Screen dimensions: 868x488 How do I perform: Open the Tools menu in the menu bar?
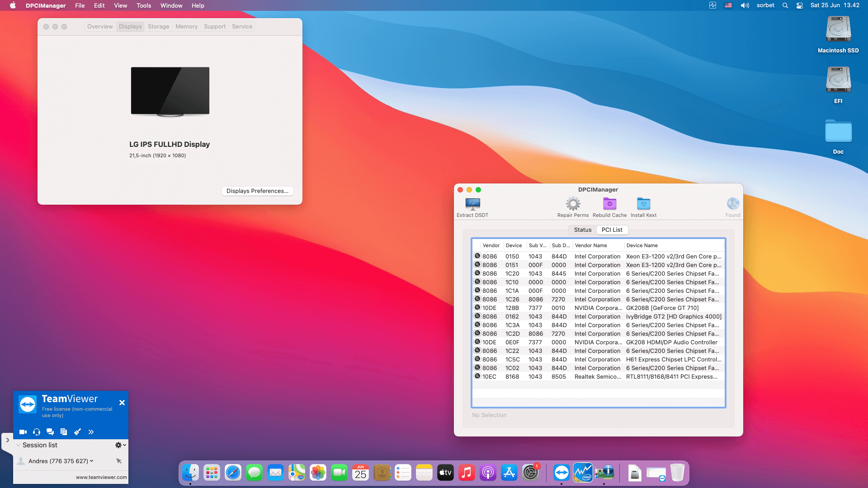144,5
